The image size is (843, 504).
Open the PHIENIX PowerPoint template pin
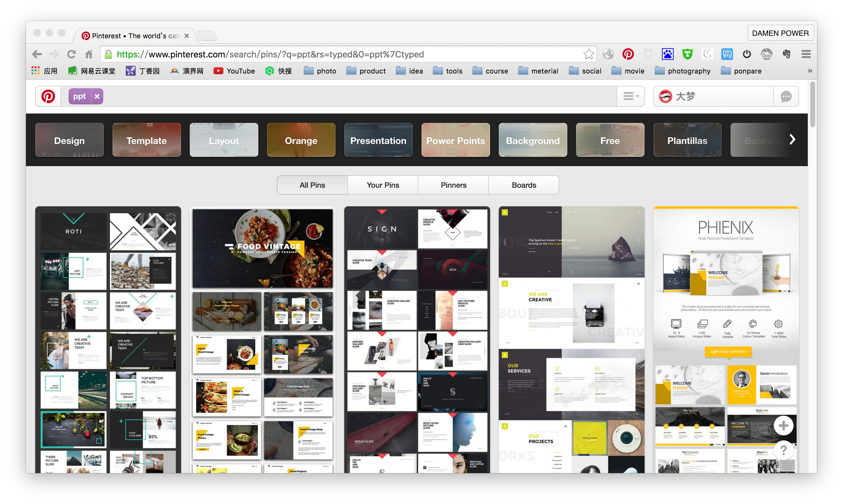pyautogui.click(x=726, y=340)
